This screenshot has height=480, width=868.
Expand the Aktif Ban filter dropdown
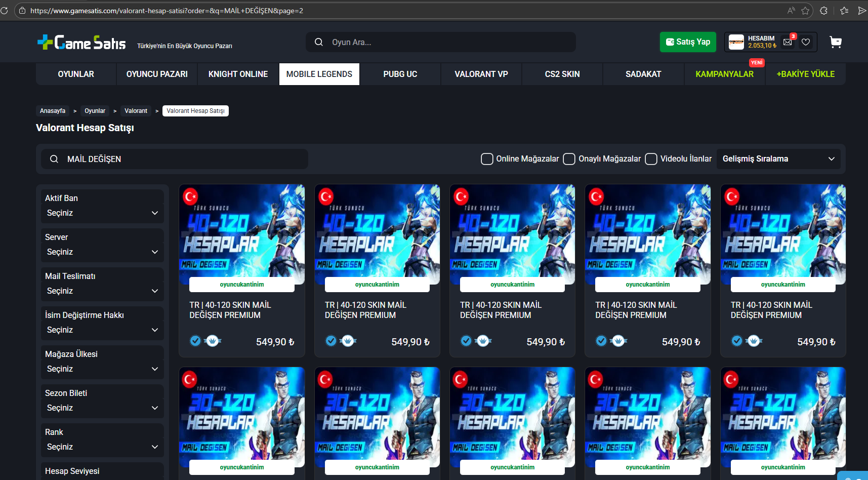pyautogui.click(x=102, y=213)
